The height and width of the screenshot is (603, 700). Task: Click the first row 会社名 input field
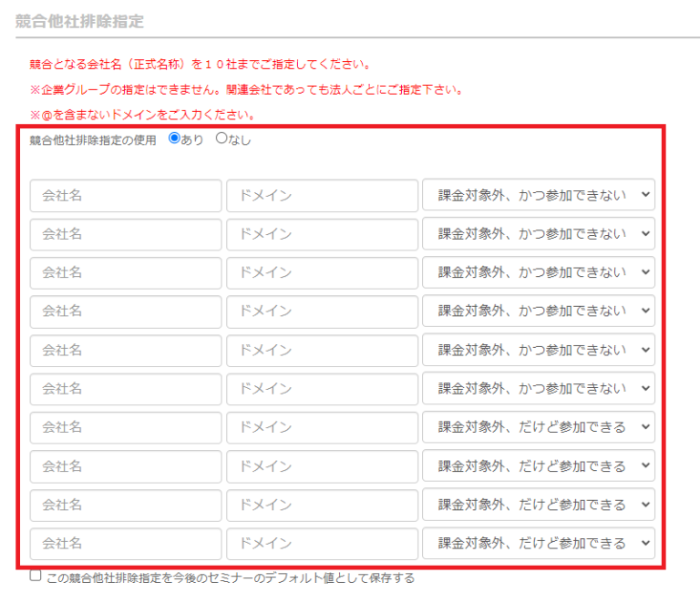click(x=126, y=195)
